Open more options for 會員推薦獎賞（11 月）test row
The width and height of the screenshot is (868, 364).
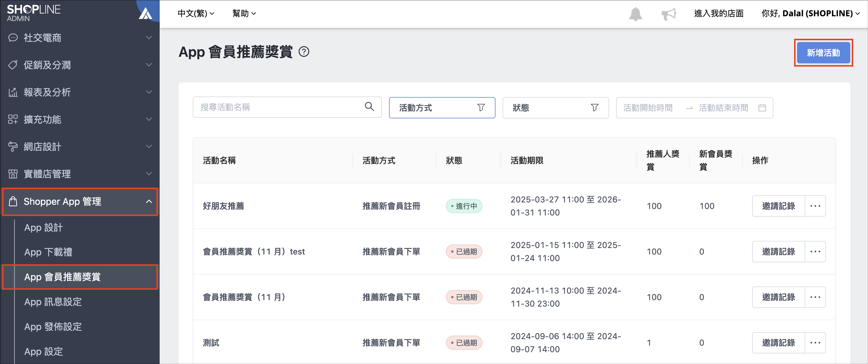coord(815,251)
